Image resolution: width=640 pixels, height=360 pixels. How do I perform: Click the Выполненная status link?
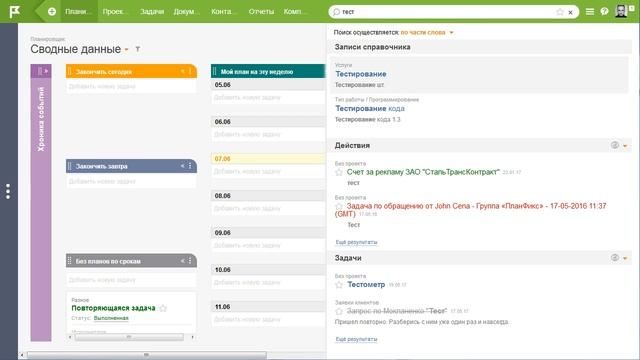click(111, 318)
